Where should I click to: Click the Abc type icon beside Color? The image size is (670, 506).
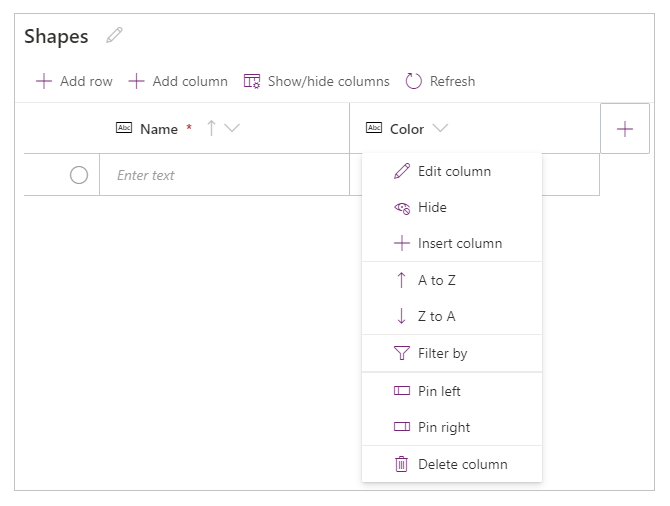[x=374, y=127]
